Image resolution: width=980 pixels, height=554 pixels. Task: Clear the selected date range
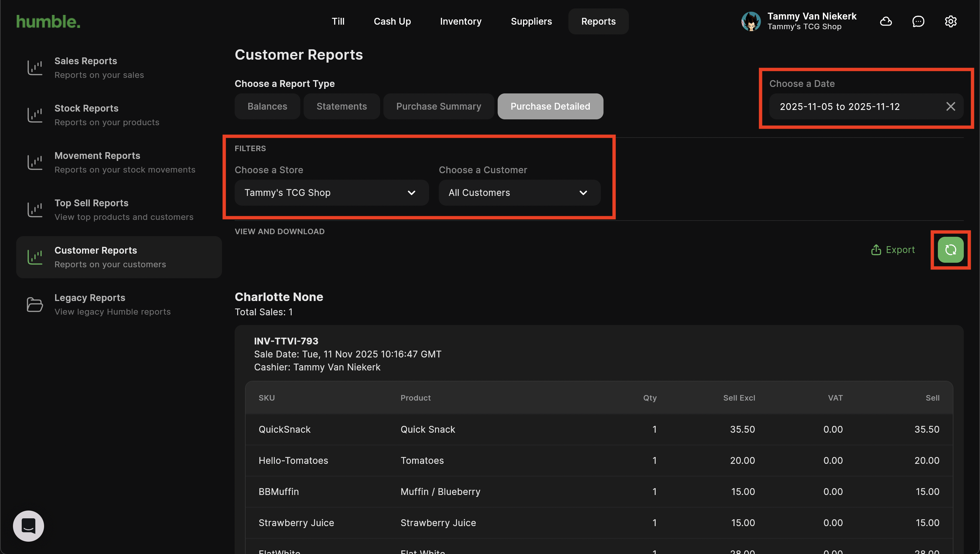coord(950,107)
